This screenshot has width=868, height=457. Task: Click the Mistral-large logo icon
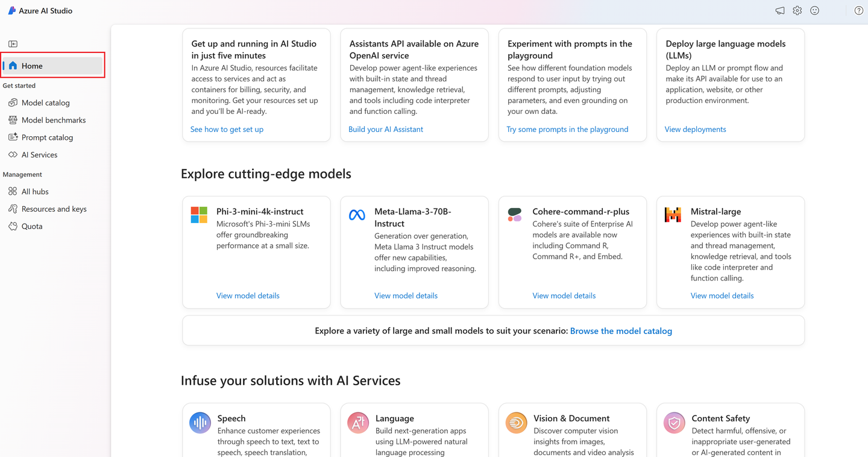pos(673,214)
